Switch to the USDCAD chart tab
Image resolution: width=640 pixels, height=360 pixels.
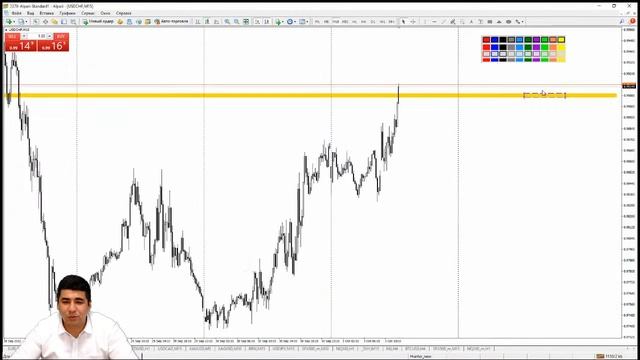[x=169, y=349]
